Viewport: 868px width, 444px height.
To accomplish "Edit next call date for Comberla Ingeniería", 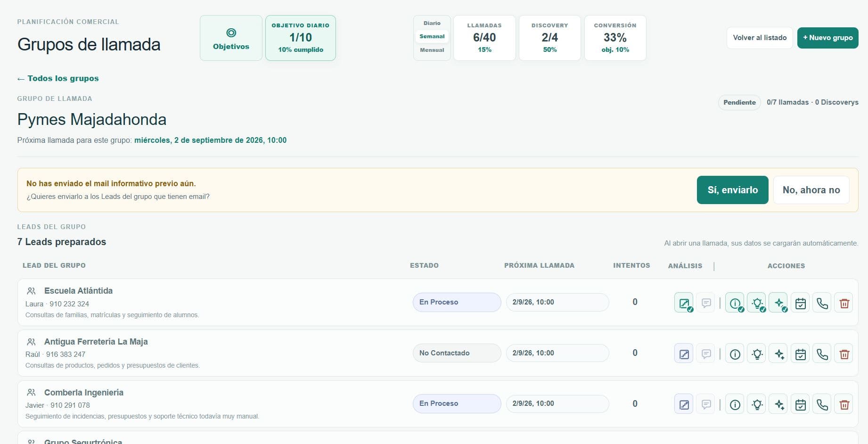I will (557, 403).
